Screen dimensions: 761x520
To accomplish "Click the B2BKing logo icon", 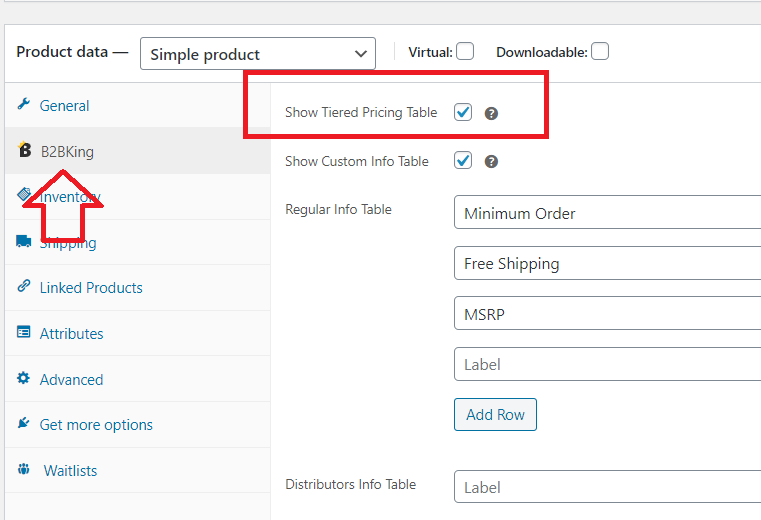I will tap(24, 150).
